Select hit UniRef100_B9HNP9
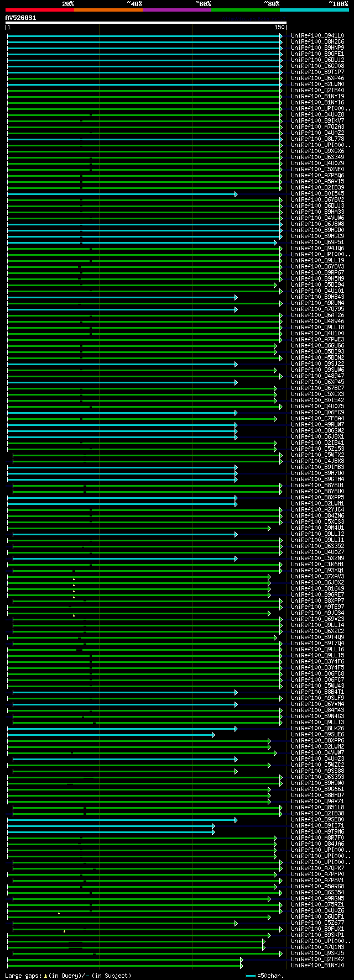The height and width of the screenshot is (980, 354). coord(317,48)
